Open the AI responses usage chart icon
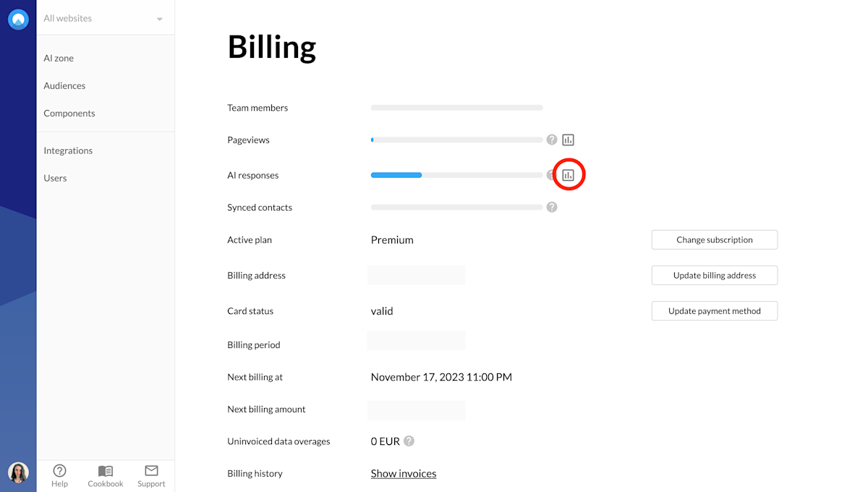868x492 pixels. [569, 175]
